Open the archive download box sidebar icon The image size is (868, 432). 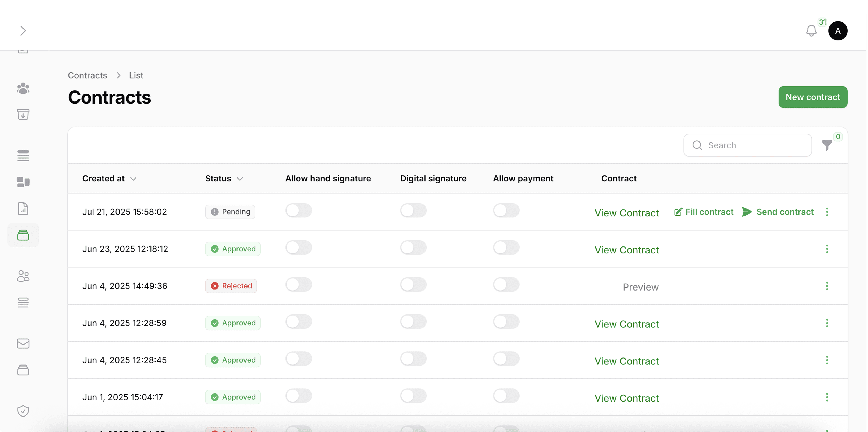click(23, 115)
